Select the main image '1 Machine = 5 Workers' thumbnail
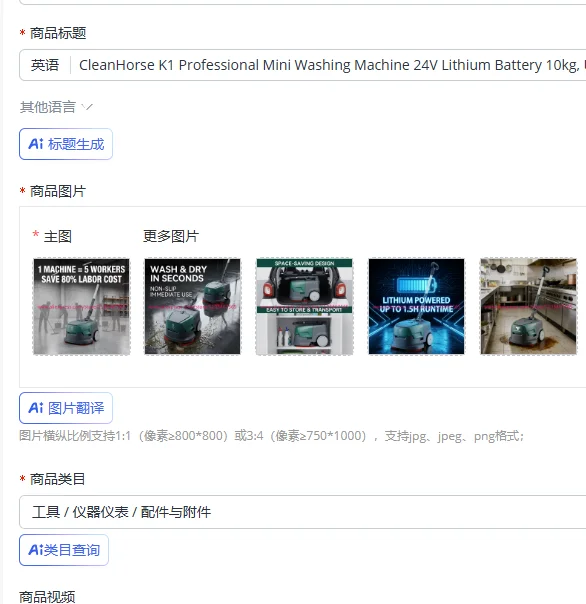 pyautogui.click(x=82, y=306)
